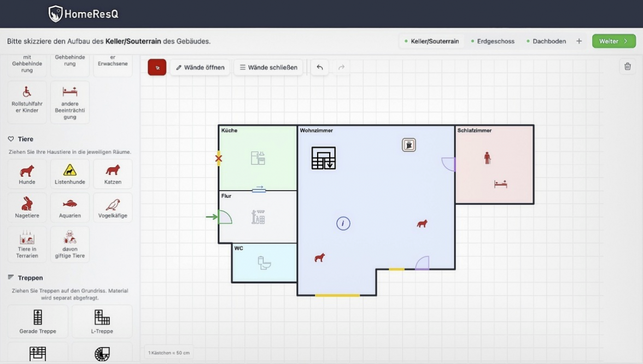The width and height of the screenshot is (643, 364).
Task: Click the Treppen section heading
Action: (x=31, y=278)
